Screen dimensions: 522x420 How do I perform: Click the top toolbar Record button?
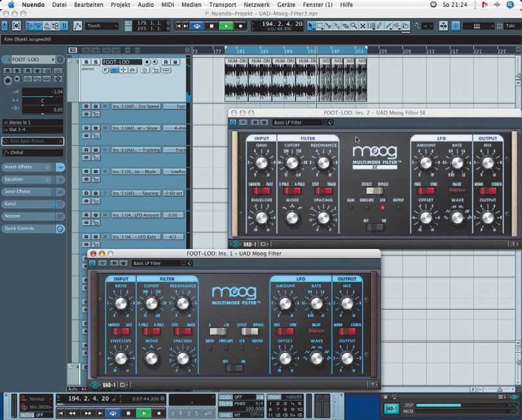pyautogui.click(x=240, y=26)
